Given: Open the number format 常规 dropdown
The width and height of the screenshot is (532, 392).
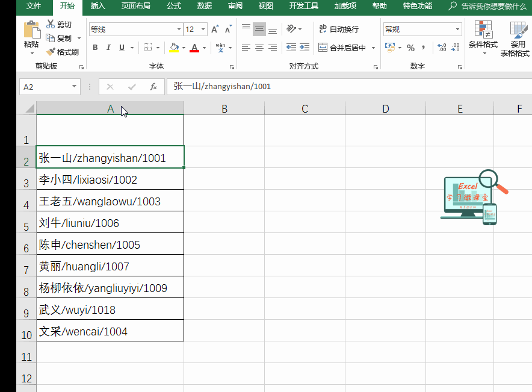Looking at the screenshot, I should click(457, 29).
